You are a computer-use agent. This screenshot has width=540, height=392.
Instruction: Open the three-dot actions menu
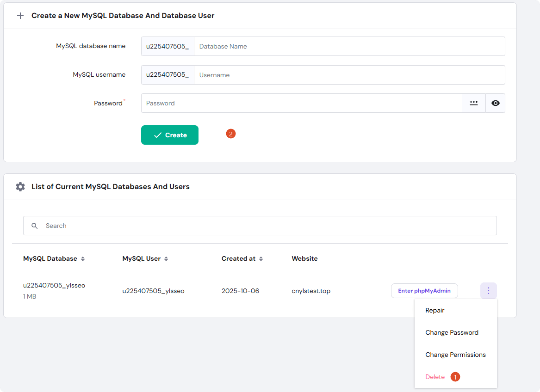tap(488, 291)
